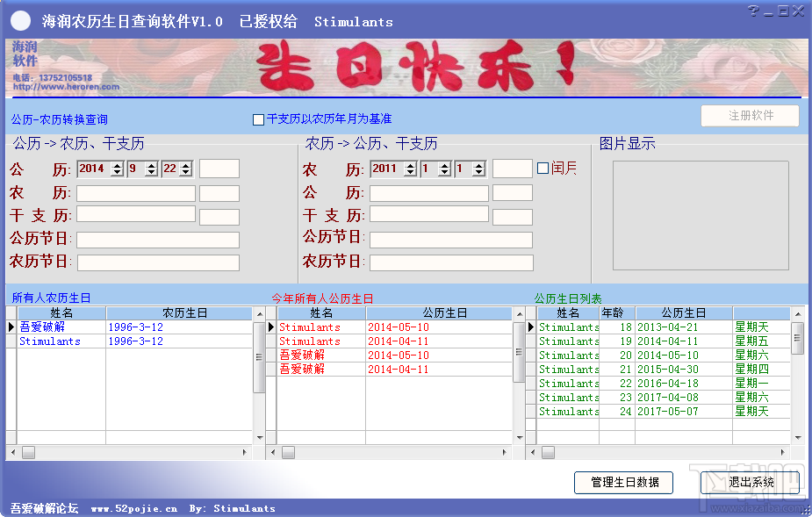Viewport: 812px width, 517px height.
Task: Click the 农历生日 column header
Action: 179,312
